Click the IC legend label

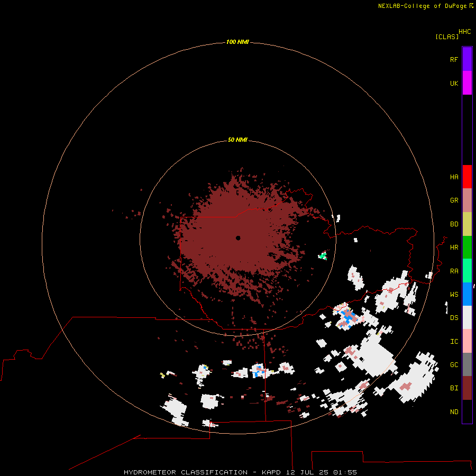(x=454, y=342)
